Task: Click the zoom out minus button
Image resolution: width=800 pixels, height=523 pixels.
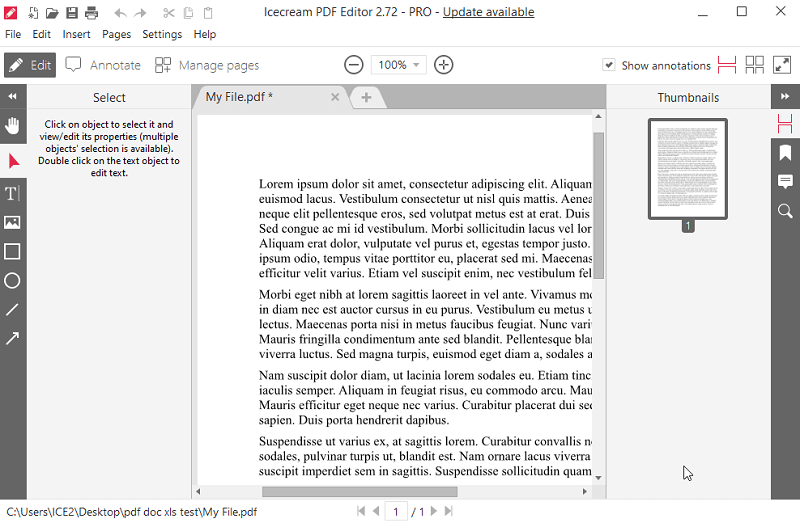Action: click(354, 65)
